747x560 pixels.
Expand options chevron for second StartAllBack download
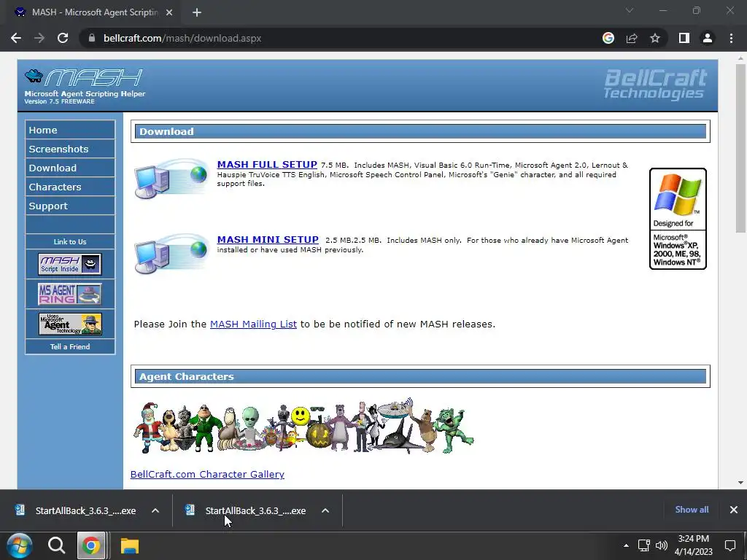(325, 510)
